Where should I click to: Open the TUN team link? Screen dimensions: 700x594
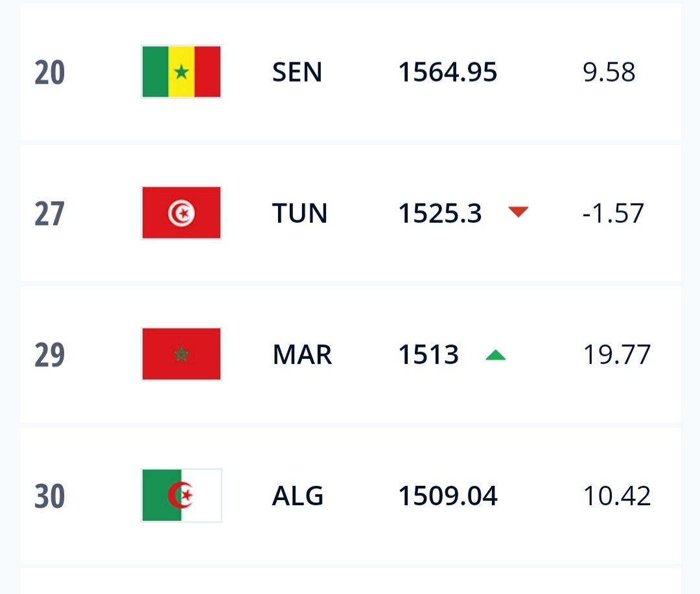[x=299, y=213]
